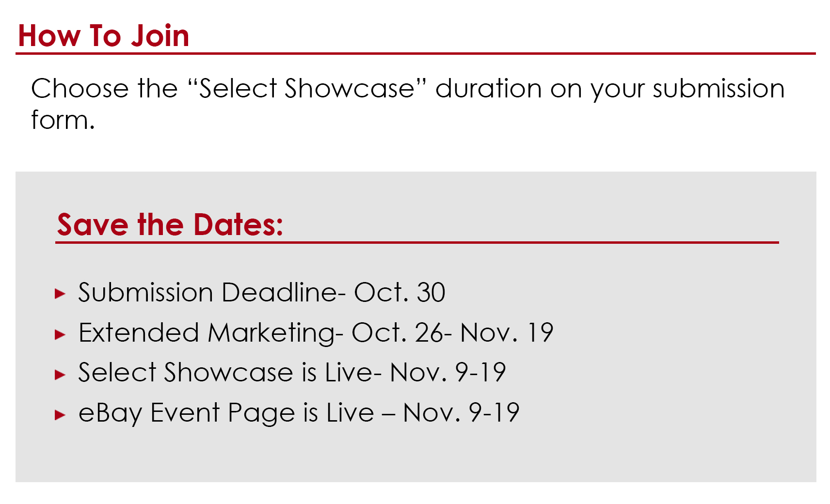The width and height of the screenshot is (830, 504).
Task: Click the word "eBay" in the last bullet
Action: click(110, 414)
